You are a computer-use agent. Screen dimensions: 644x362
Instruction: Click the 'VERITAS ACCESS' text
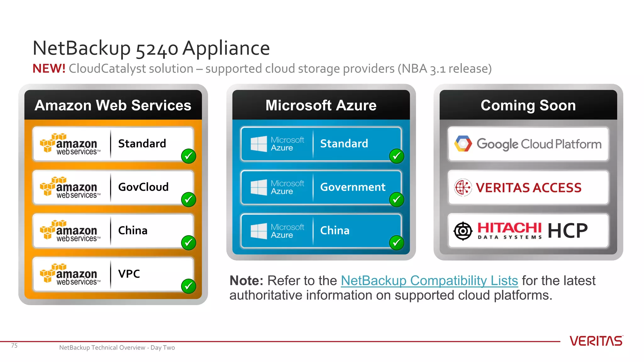point(529,188)
